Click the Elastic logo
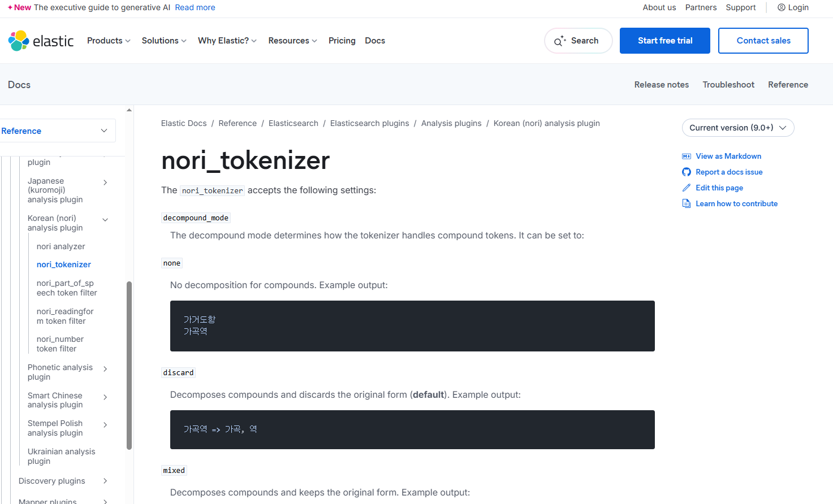The width and height of the screenshot is (833, 504). pos(41,41)
